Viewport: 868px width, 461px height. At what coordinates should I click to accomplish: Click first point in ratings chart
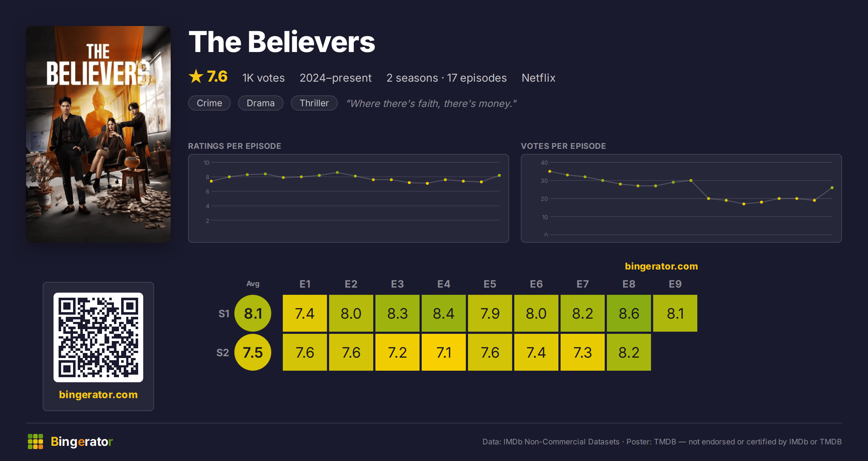211,181
